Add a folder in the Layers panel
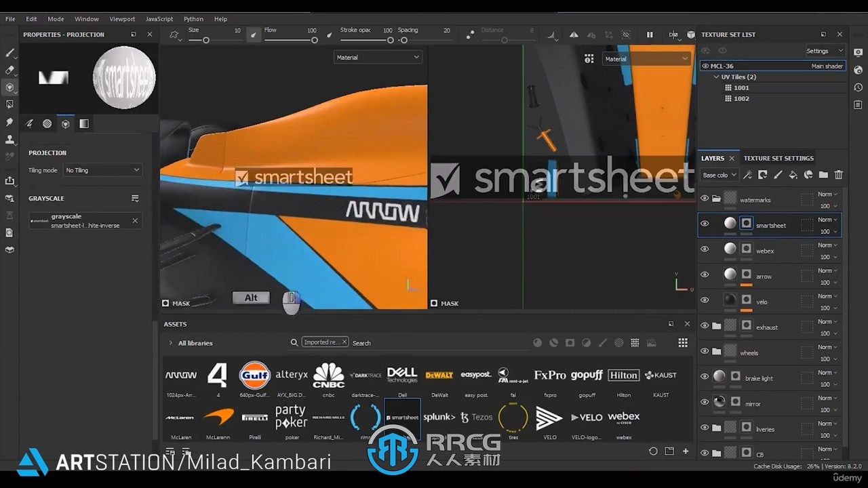The height and width of the screenshot is (488, 868). tap(823, 175)
